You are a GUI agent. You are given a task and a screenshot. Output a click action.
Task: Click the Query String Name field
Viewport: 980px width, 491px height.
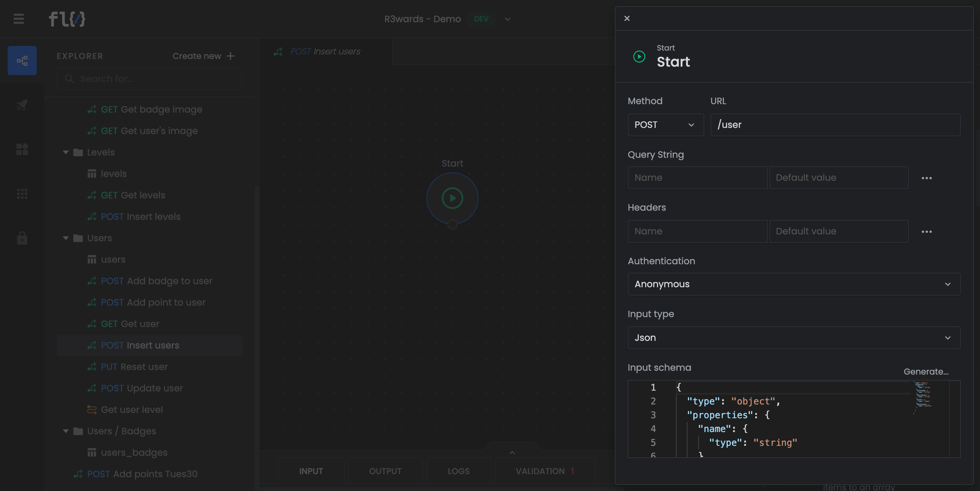(697, 178)
